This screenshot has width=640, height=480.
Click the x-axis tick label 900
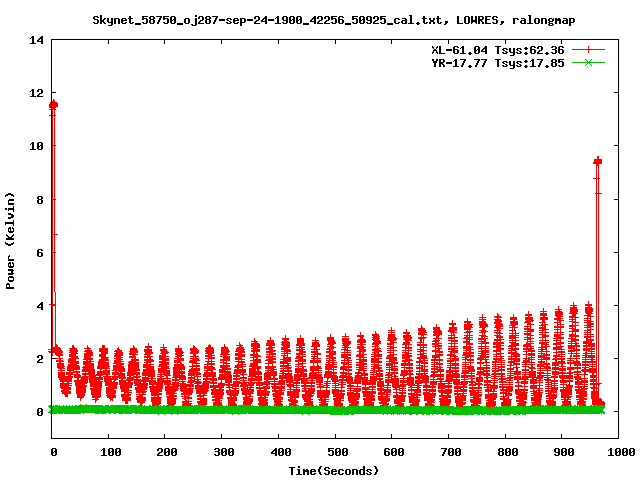[x=564, y=452]
